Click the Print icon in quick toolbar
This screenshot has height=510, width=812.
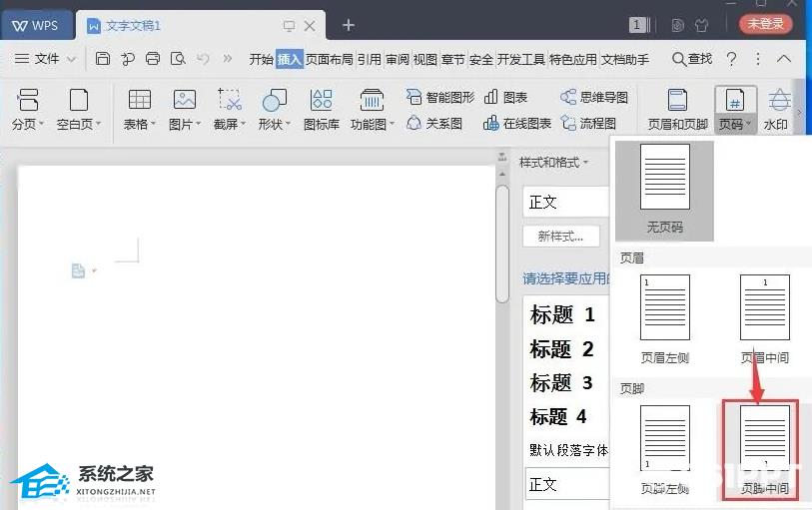pos(153,59)
